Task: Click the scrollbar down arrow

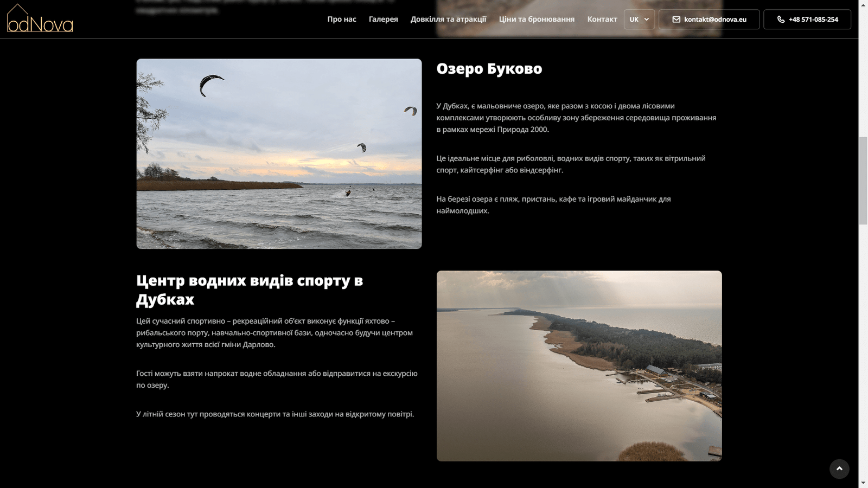Action: point(863,483)
